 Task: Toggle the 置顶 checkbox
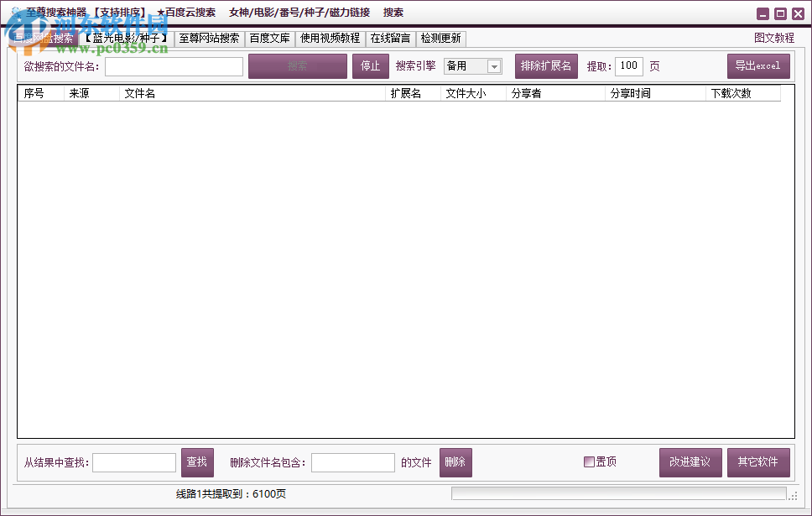click(x=589, y=461)
